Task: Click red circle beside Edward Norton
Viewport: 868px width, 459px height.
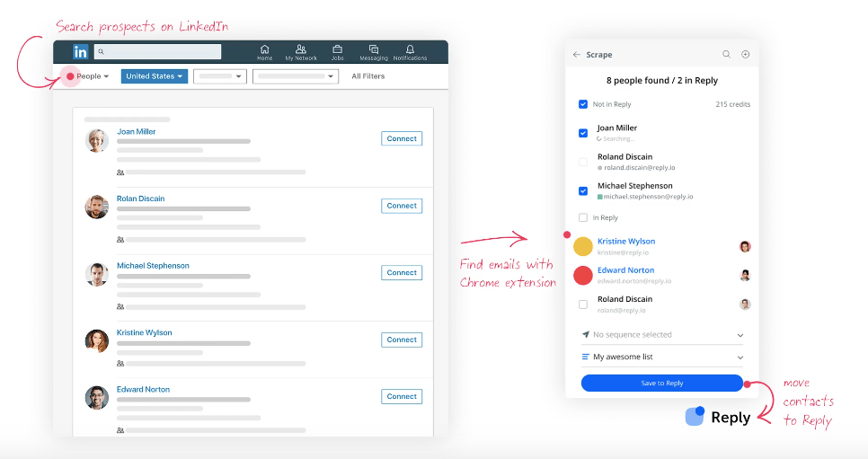Action: (x=583, y=275)
